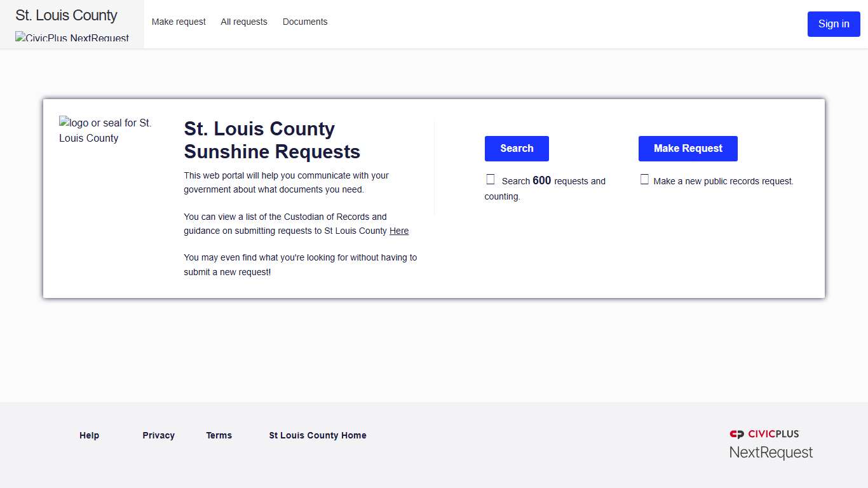Screen dimensions: 868x488
Task: Open the Help page from the footer
Action: point(89,435)
